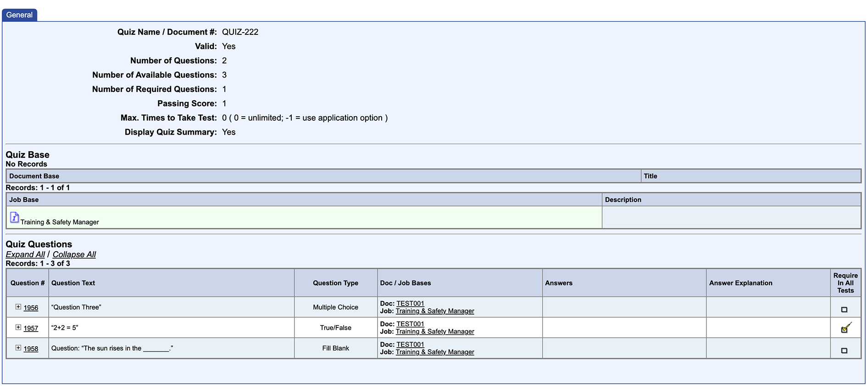Open Training & Safety Manager job for question 1957
The width and height of the screenshot is (868, 389).
tap(434, 332)
